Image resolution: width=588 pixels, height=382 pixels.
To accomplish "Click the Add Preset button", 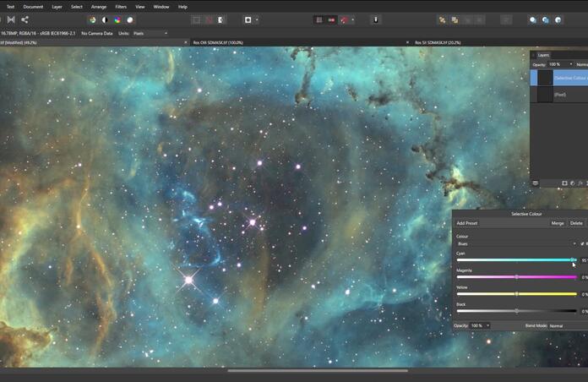I will tap(467, 223).
